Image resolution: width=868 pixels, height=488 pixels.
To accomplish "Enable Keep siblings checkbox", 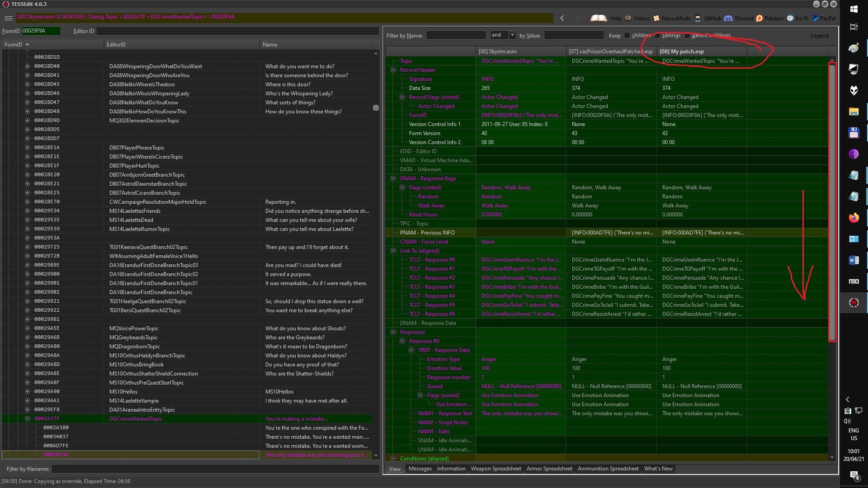I will [657, 35].
